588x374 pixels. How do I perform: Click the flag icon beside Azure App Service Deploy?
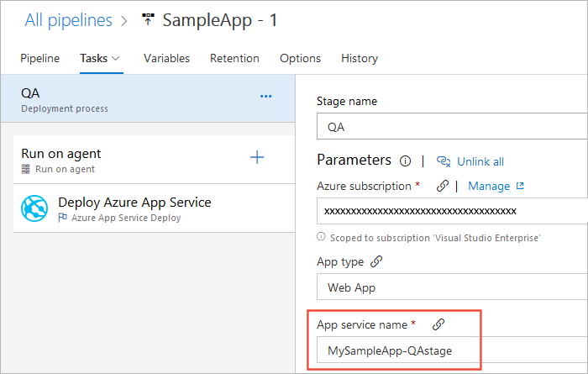pos(63,218)
